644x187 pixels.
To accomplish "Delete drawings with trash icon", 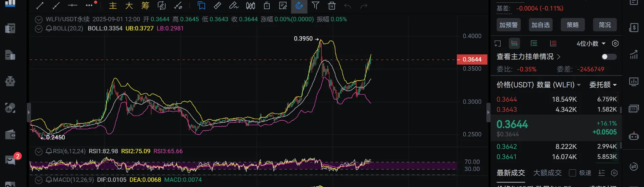I will pos(332,5).
